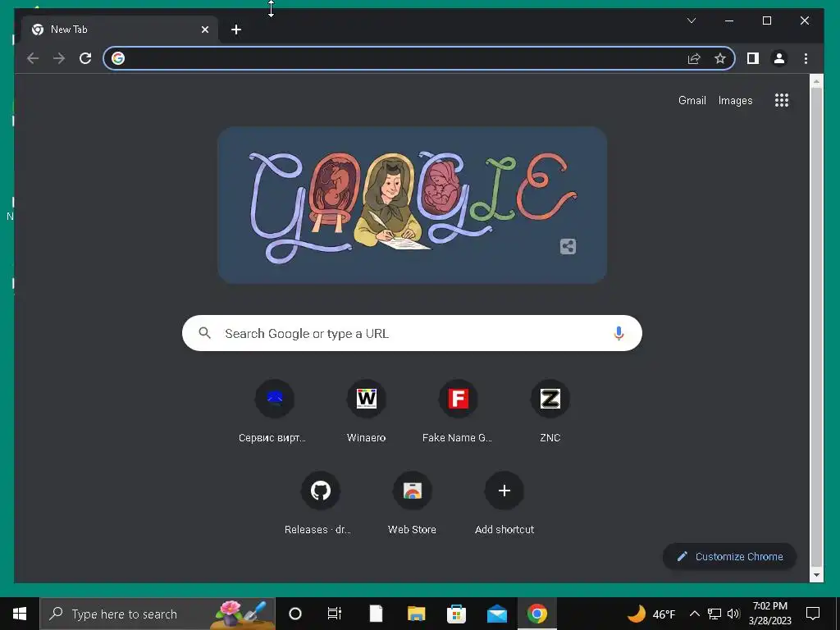Screen dimensions: 840x630
Task: Open Mail app from taskbar
Action: point(496,614)
